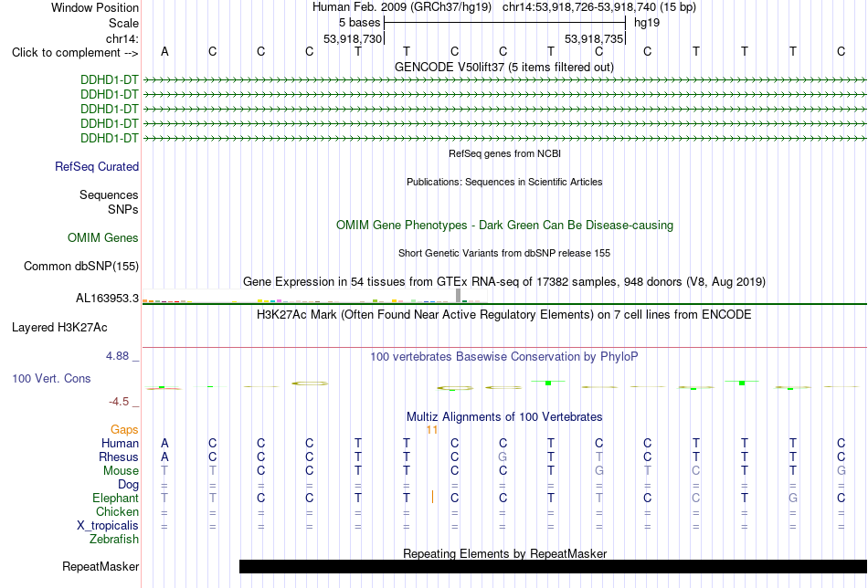Click the Layered H3K27Ac track label
Screen dimensions: 868x588
pyautogui.click(x=59, y=328)
